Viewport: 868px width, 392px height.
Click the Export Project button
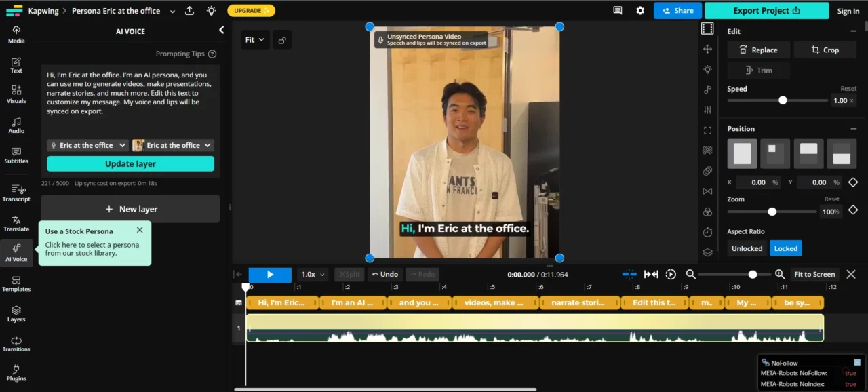(x=766, y=11)
